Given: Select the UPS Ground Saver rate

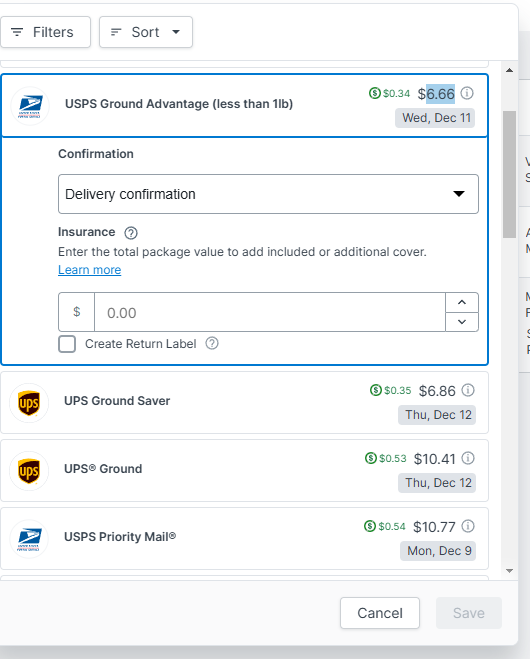Looking at the screenshot, I should [x=244, y=403].
